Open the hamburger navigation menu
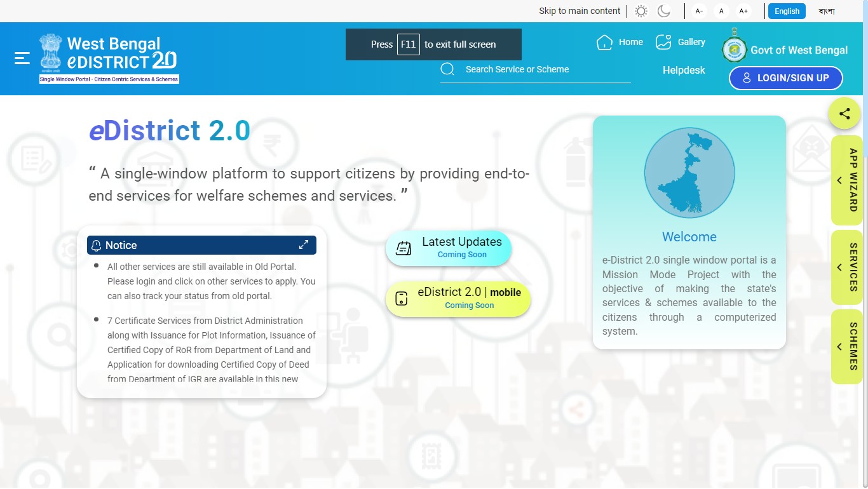This screenshot has width=868, height=489. (22, 58)
